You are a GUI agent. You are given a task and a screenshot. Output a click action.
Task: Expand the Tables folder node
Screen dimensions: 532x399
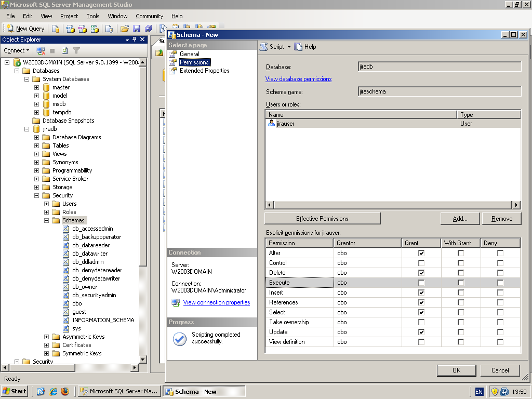tap(37, 145)
